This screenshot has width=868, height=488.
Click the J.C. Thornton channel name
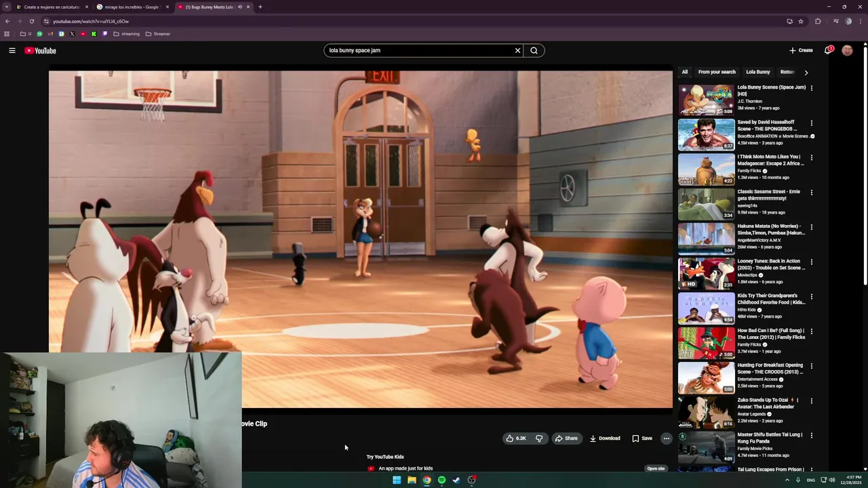tap(750, 101)
